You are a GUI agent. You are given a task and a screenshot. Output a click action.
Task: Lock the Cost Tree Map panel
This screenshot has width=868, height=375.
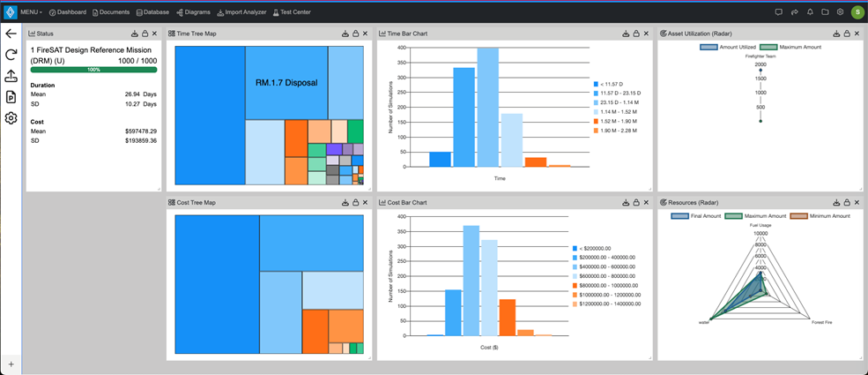click(x=355, y=203)
